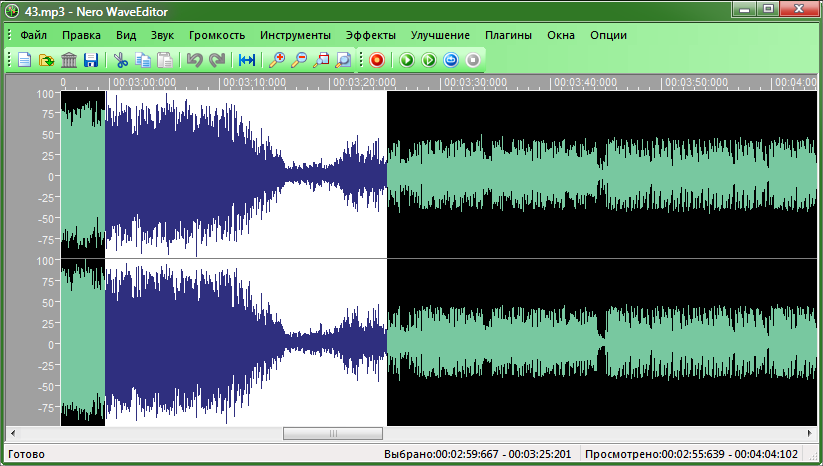This screenshot has height=466, width=823.
Task: Play the selection with the second green button
Action: pos(429,60)
